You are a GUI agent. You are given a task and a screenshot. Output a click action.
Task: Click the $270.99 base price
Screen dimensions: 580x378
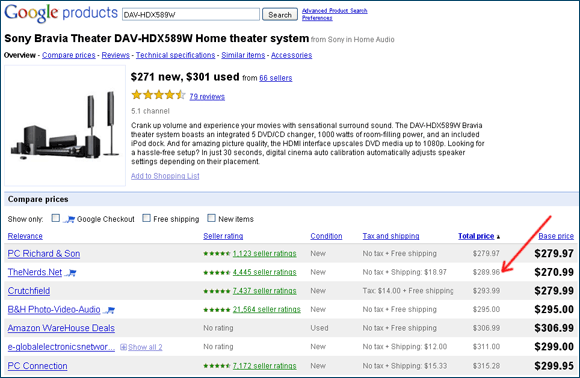coord(554,272)
